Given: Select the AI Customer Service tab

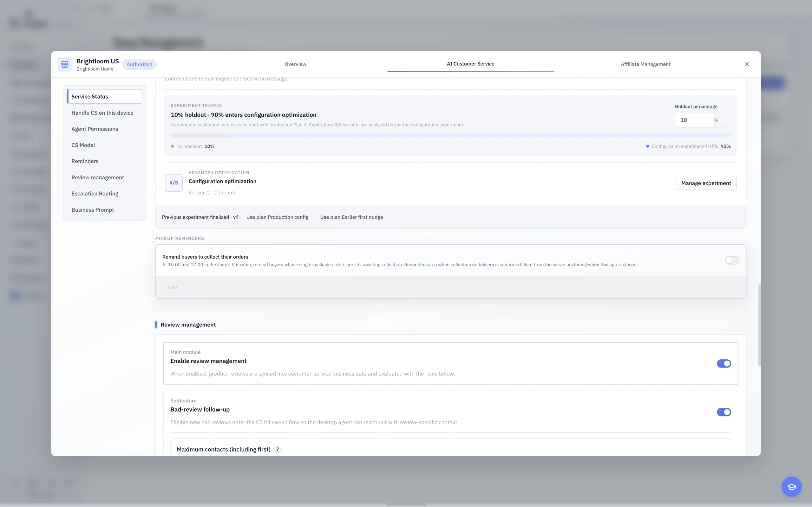Looking at the screenshot, I should 470,64.
